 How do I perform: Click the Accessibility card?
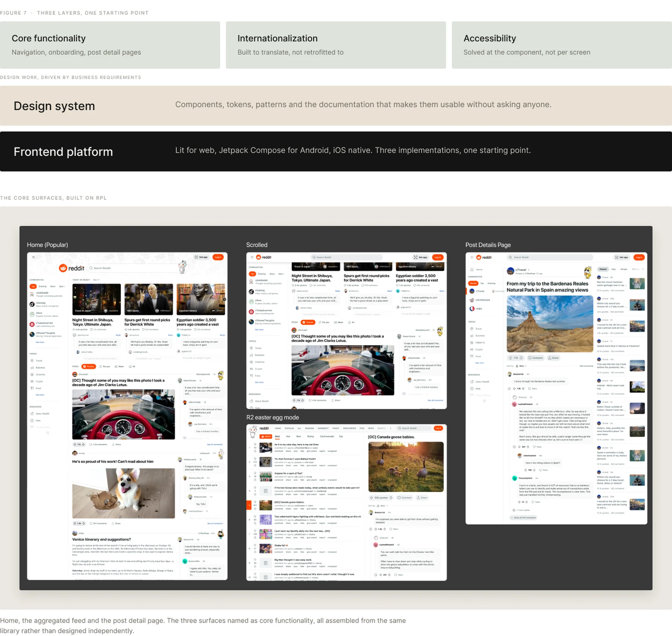tap(562, 45)
